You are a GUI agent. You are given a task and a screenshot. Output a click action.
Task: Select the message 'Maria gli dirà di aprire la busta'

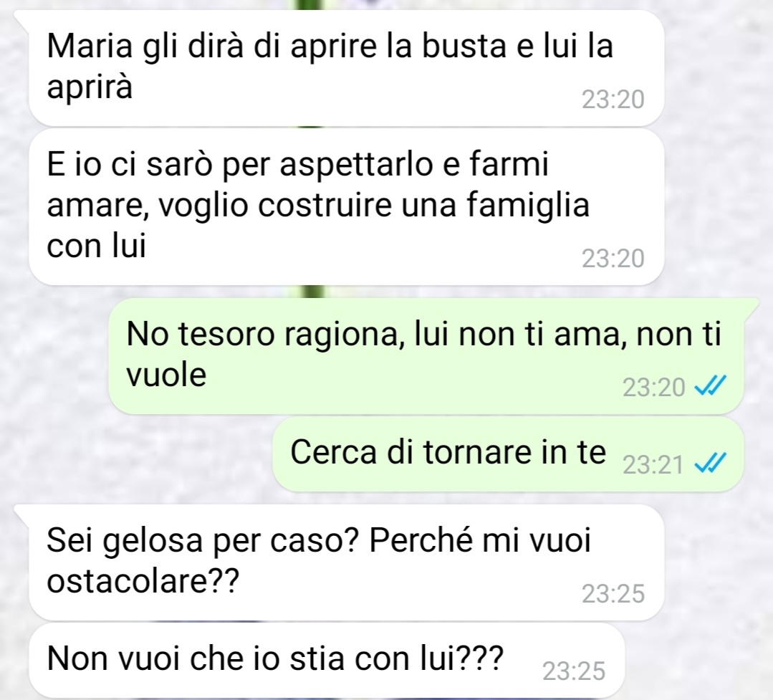click(346, 67)
